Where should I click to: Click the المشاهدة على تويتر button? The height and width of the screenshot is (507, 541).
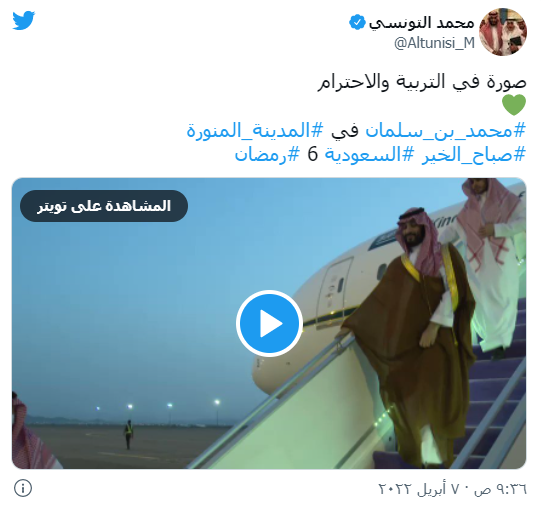104,206
